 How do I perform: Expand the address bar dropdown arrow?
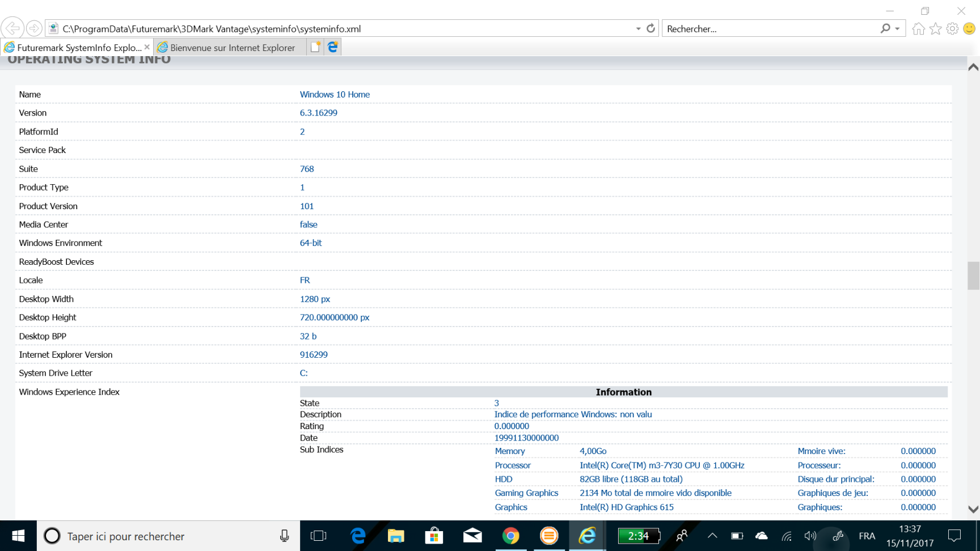click(x=638, y=29)
